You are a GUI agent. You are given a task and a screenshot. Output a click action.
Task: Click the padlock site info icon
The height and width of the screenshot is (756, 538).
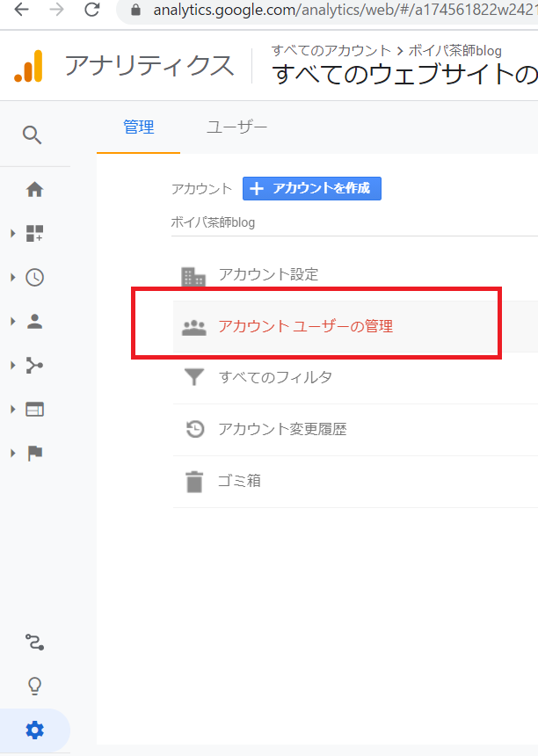pyautogui.click(x=136, y=11)
